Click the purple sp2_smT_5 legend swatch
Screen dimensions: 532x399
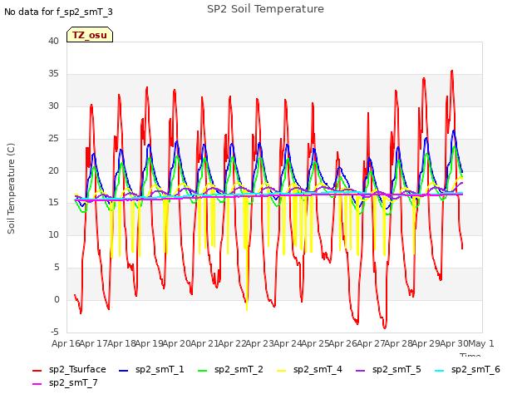click(361, 371)
